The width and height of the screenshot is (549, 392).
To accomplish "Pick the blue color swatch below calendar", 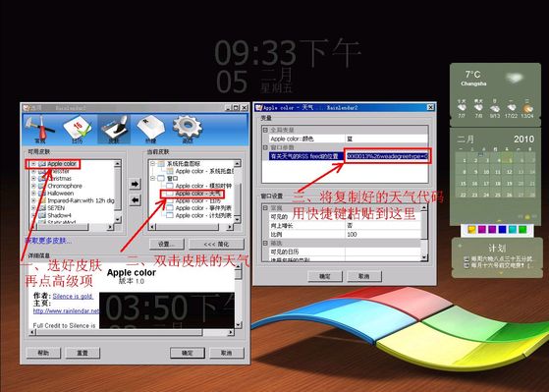I will pyautogui.click(x=503, y=230).
